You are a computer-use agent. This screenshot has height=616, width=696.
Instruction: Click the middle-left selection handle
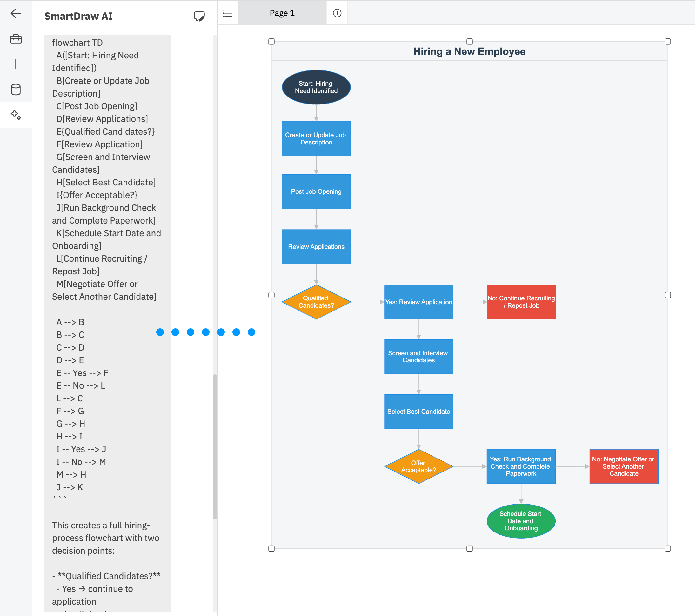271,295
